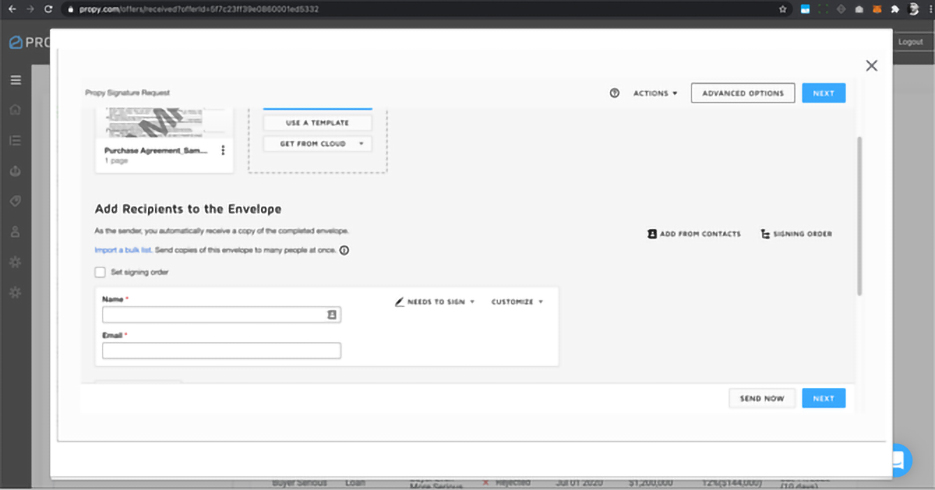
Task: Click the Advanced Options button
Action: [x=743, y=93]
